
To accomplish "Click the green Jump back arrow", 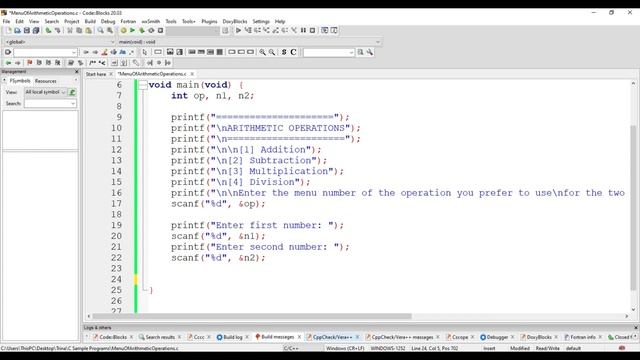I will [9, 63].
